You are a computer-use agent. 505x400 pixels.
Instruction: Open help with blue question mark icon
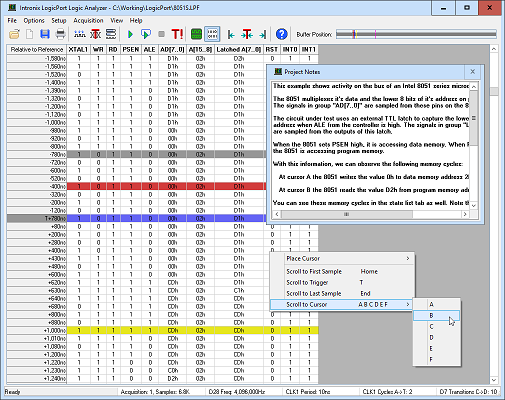282,34
